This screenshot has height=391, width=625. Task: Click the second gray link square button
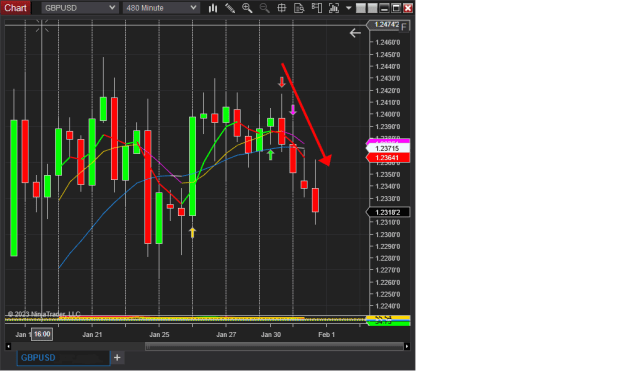click(x=372, y=8)
